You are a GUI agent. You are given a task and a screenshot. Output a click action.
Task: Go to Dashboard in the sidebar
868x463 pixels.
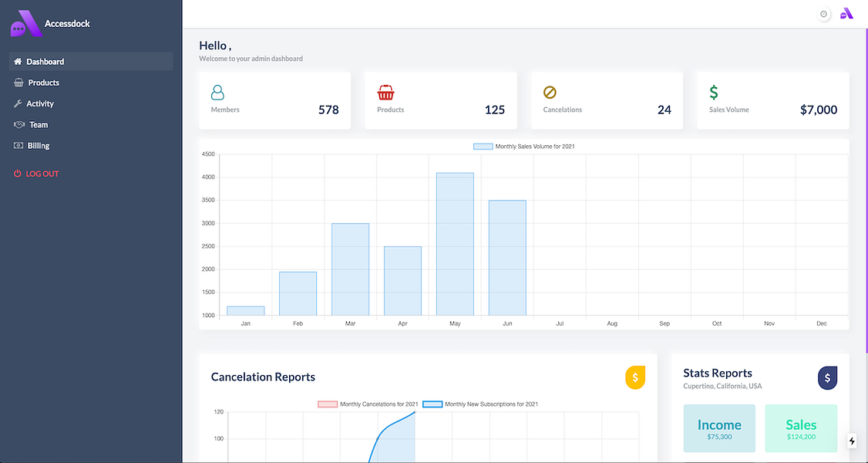[91, 62]
